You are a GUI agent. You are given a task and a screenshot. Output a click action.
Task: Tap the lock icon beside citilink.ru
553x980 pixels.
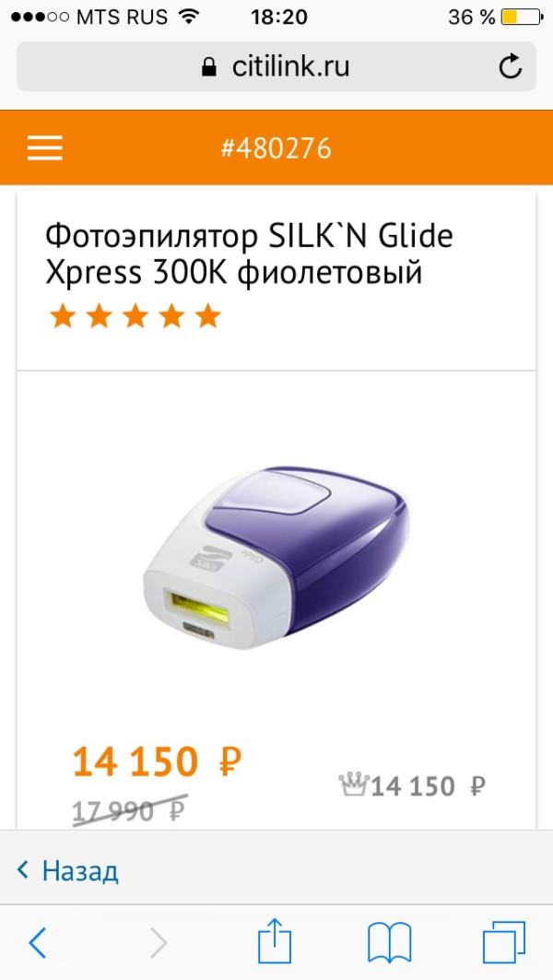click(x=208, y=67)
